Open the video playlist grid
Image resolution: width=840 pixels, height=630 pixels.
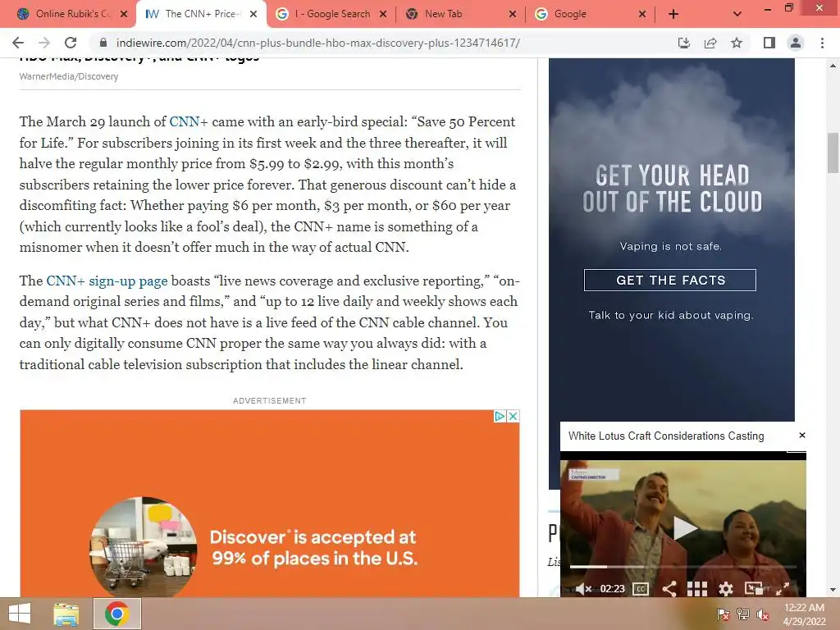click(x=697, y=589)
